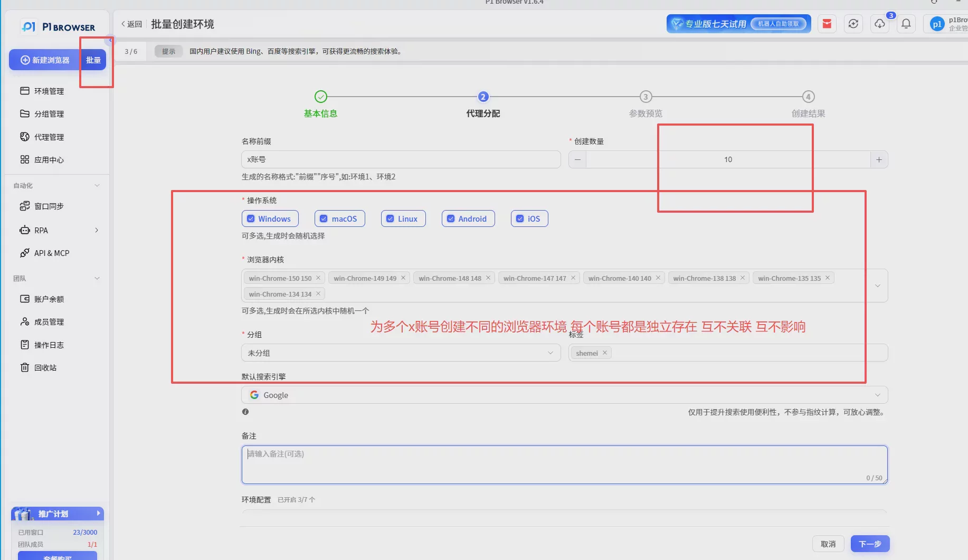Click the 创建数量 value field
Image resolution: width=968 pixels, height=560 pixels.
point(728,159)
